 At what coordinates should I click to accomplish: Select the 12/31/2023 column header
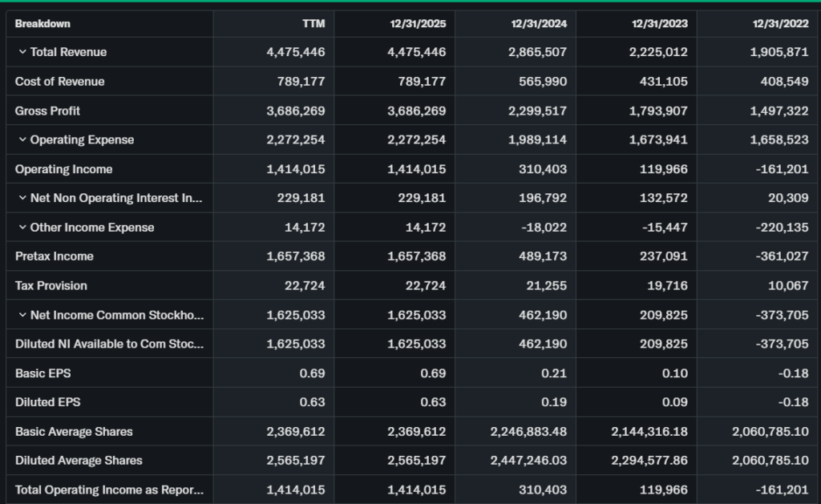click(x=660, y=23)
